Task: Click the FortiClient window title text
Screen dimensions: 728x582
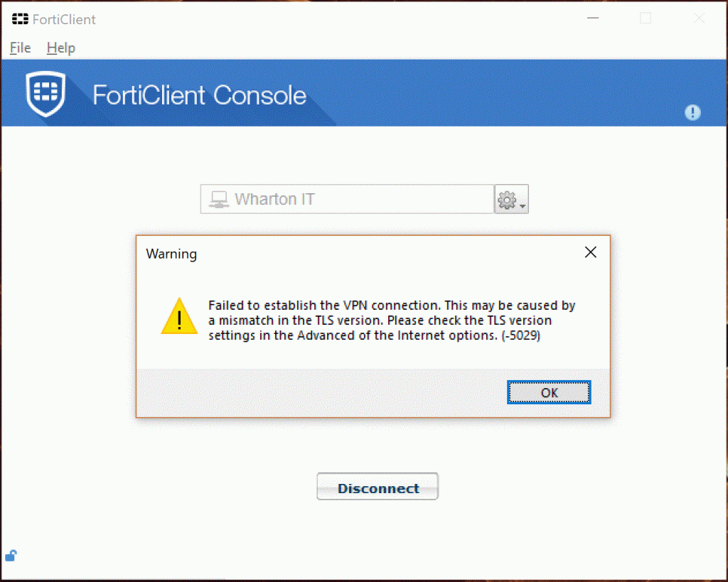Action: coord(64,19)
